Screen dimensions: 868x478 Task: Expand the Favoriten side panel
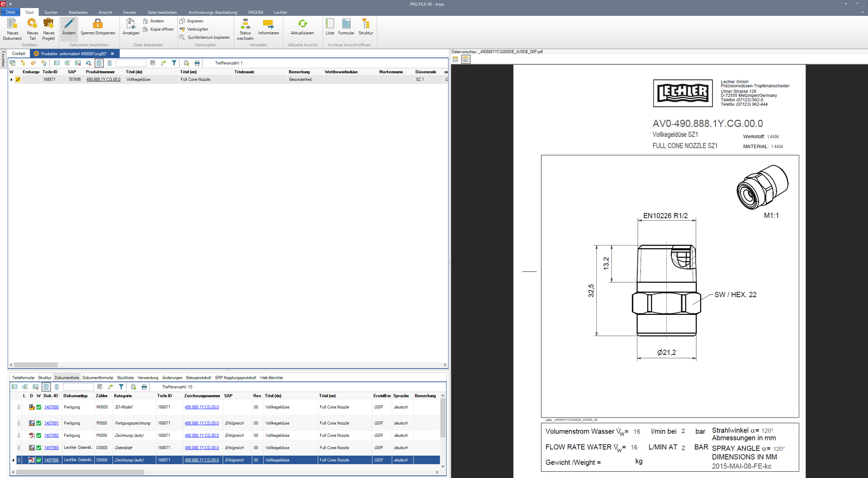[3, 59]
